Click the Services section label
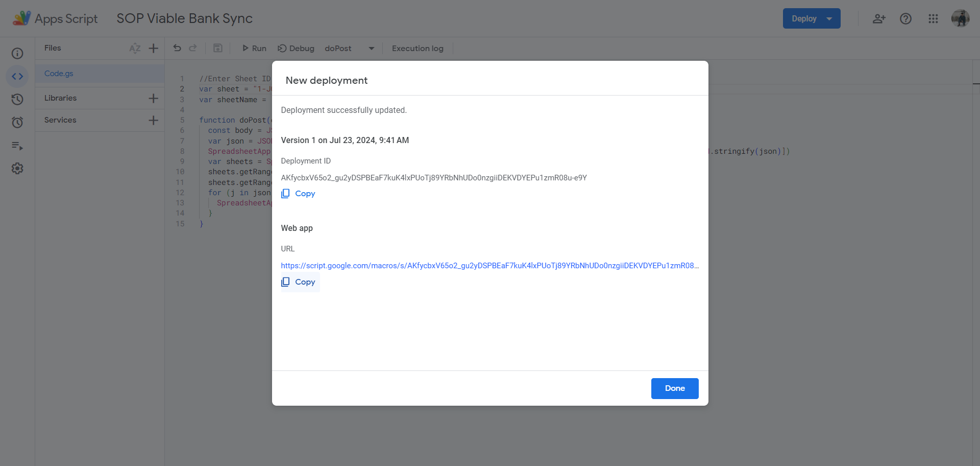This screenshot has height=466, width=980. (x=60, y=120)
